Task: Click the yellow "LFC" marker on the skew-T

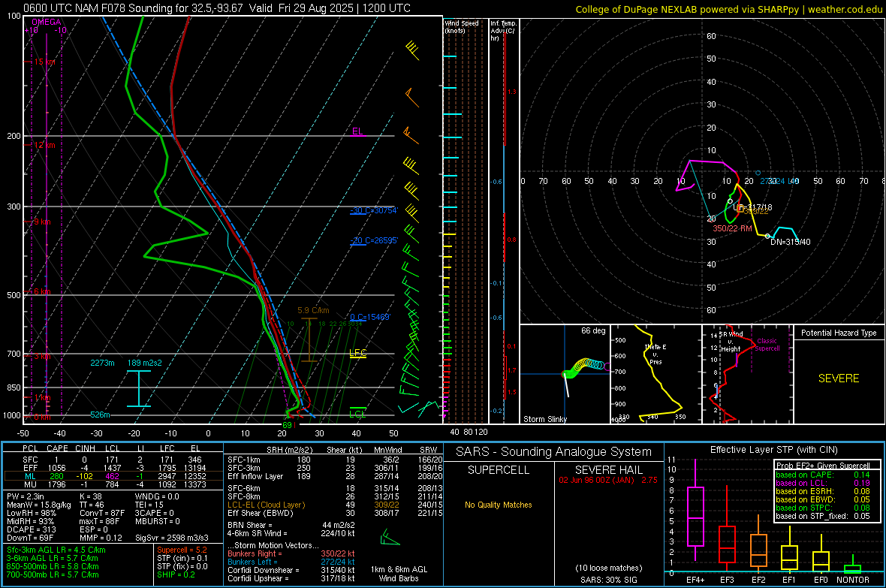Action: click(357, 353)
